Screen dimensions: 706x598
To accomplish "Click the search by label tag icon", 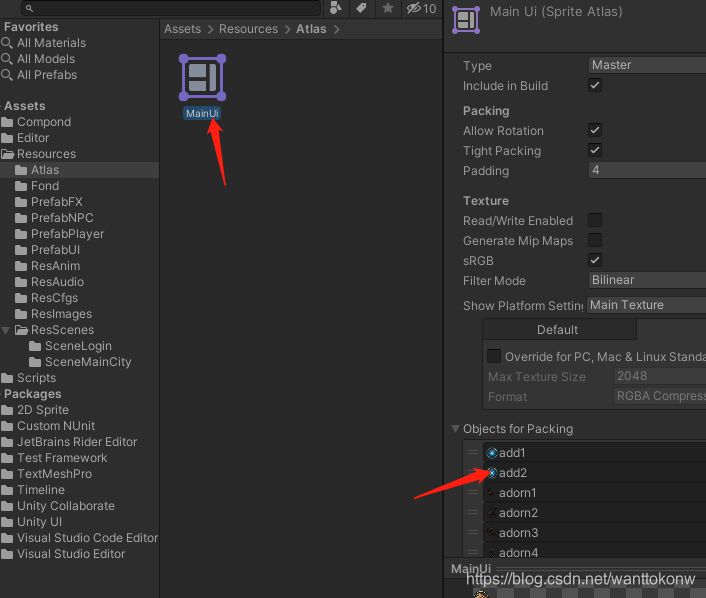I will tap(362, 8).
